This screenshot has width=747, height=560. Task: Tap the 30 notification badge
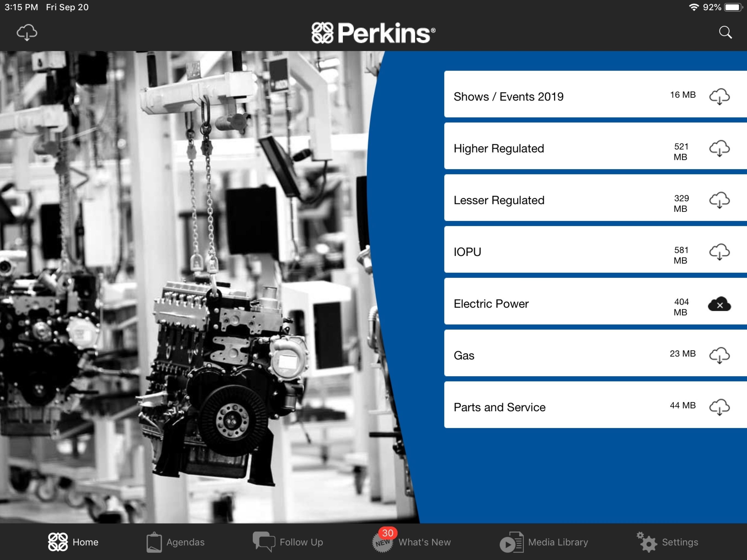387,533
